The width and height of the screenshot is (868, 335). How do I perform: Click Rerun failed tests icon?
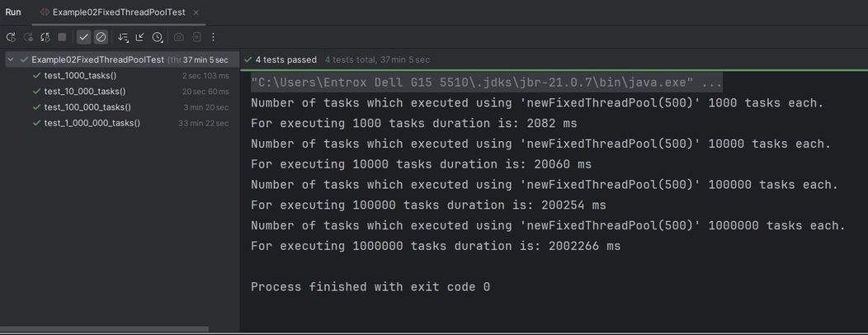[28, 37]
